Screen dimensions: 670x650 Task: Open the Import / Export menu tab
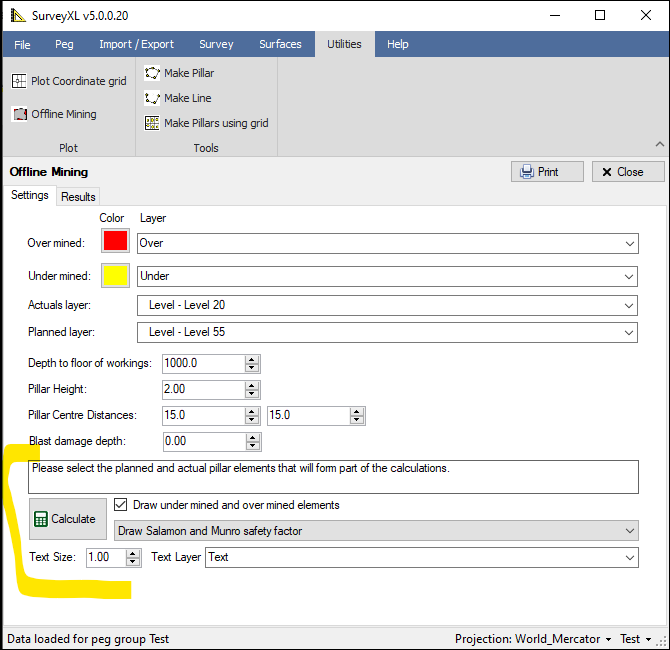pos(136,44)
